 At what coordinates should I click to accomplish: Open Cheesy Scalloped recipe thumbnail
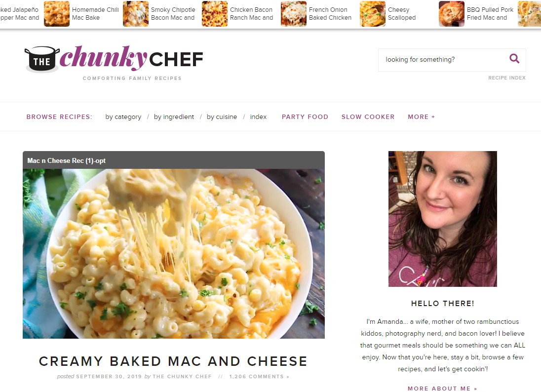point(373,14)
